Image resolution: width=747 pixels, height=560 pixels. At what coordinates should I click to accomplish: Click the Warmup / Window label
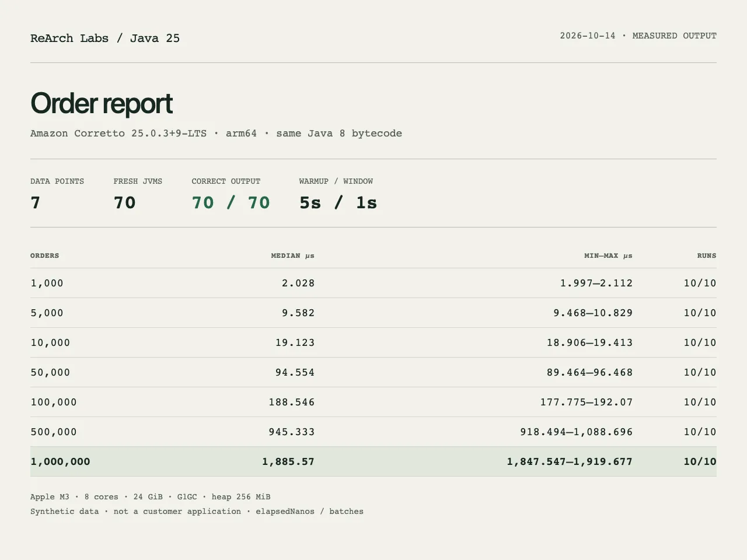pyautogui.click(x=336, y=181)
